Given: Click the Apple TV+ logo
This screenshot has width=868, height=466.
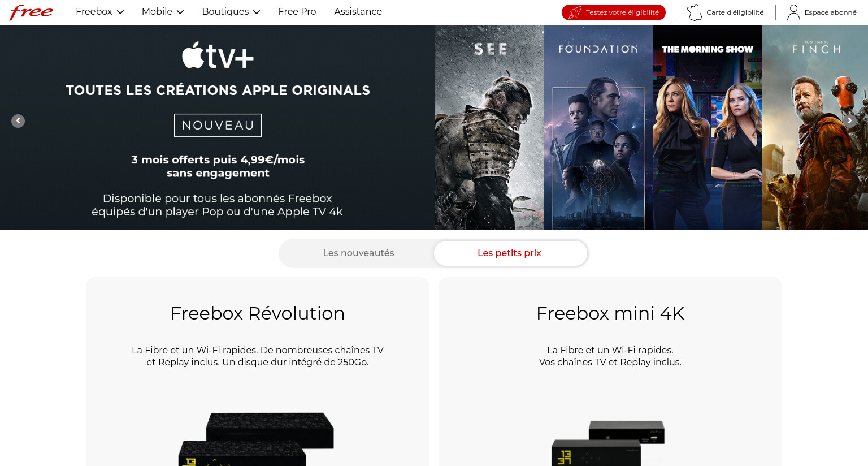Looking at the screenshot, I should [x=218, y=55].
